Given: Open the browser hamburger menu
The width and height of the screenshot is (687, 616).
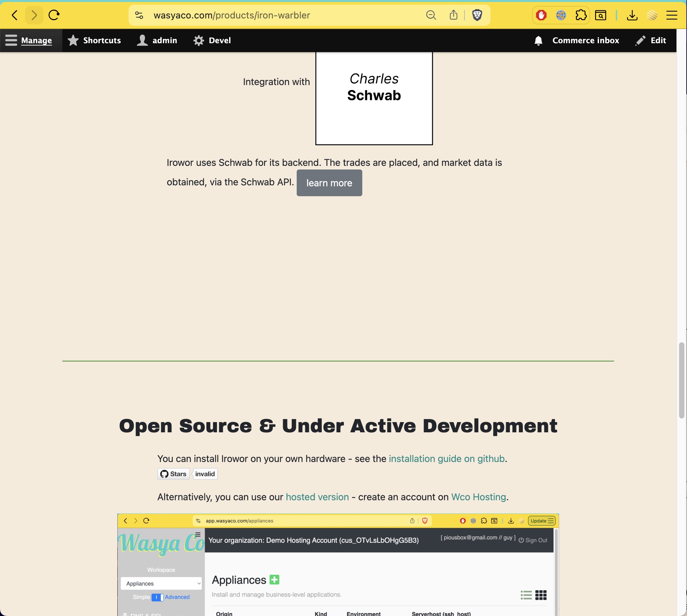Looking at the screenshot, I should tap(672, 15).
